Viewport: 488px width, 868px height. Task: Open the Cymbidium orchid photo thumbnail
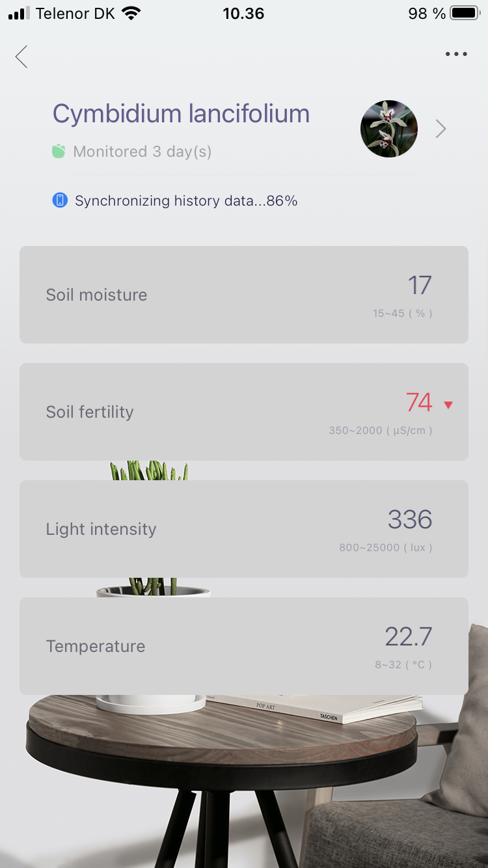point(388,129)
